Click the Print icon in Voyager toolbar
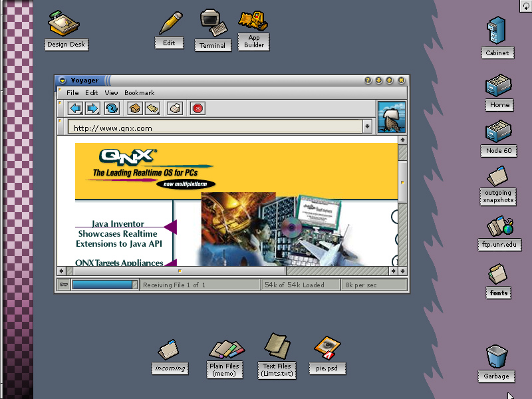This screenshot has height=399, width=532. (x=175, y=108)
